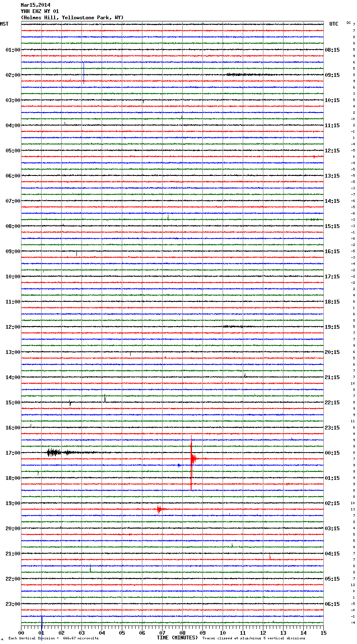Click the UTC label 02:15
Viewport: 357px width, 644px height.
(332, 503)
